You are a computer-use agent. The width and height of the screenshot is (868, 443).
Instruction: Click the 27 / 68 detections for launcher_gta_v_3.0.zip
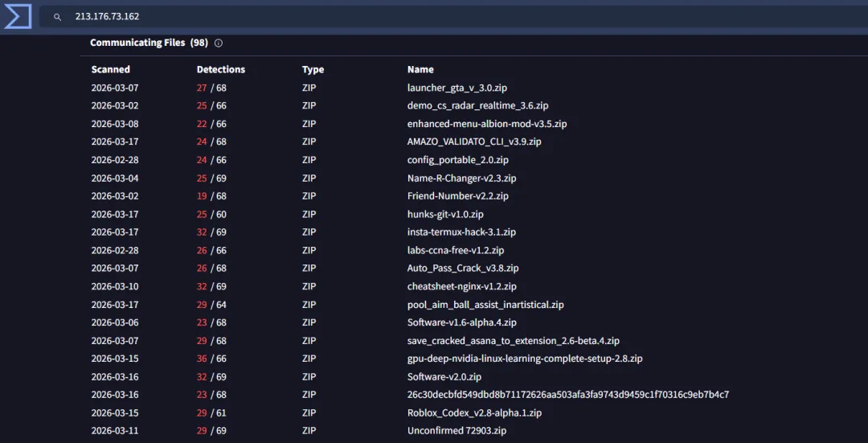tap(211, 88)
